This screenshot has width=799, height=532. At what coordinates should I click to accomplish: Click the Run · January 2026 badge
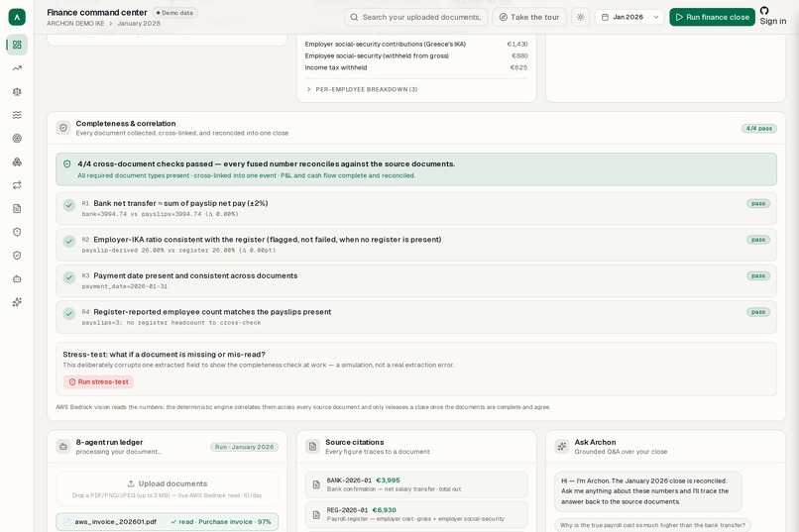244,447
